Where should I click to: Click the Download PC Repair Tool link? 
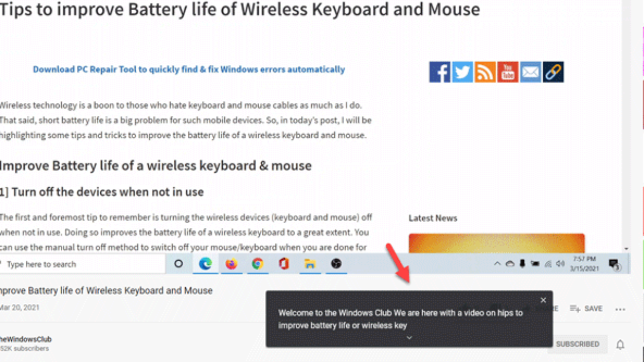189,69
